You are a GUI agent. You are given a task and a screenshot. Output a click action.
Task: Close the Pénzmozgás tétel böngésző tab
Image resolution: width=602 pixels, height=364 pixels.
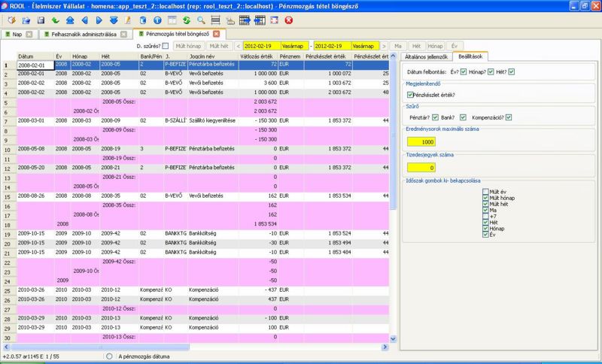click(x=216, y=35)
